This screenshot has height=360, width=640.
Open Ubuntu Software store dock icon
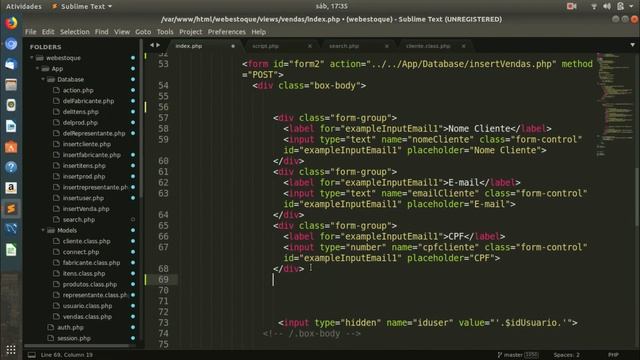tap(11, 147)
